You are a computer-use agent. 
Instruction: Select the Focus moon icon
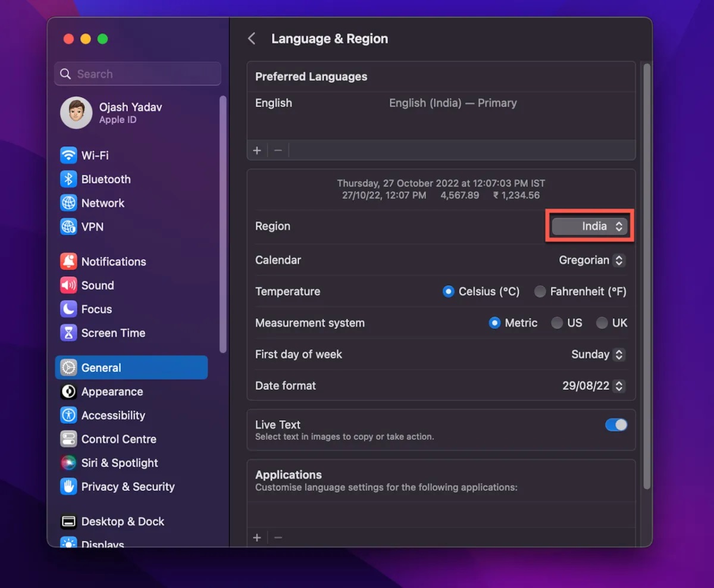tap(68, 309)
